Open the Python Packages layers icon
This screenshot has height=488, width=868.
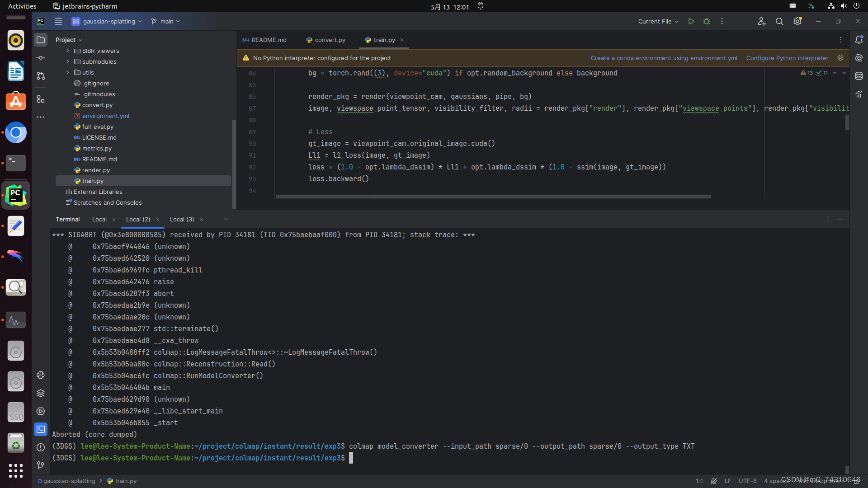tap(41, 393)
